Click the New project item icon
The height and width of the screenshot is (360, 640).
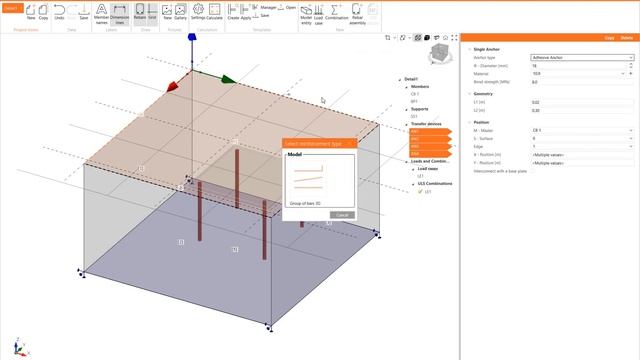(31, 11)
